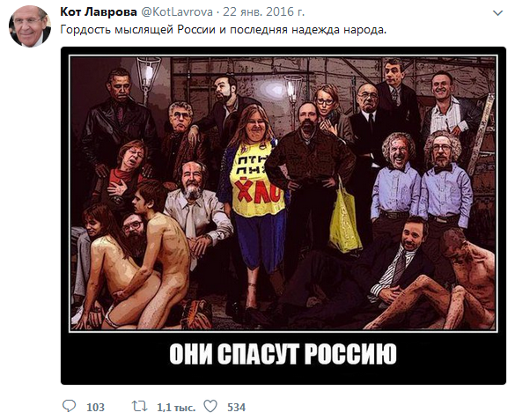515x420 pixels.
Task: Click the @KotLavrova handle
Action: point(177,11)
